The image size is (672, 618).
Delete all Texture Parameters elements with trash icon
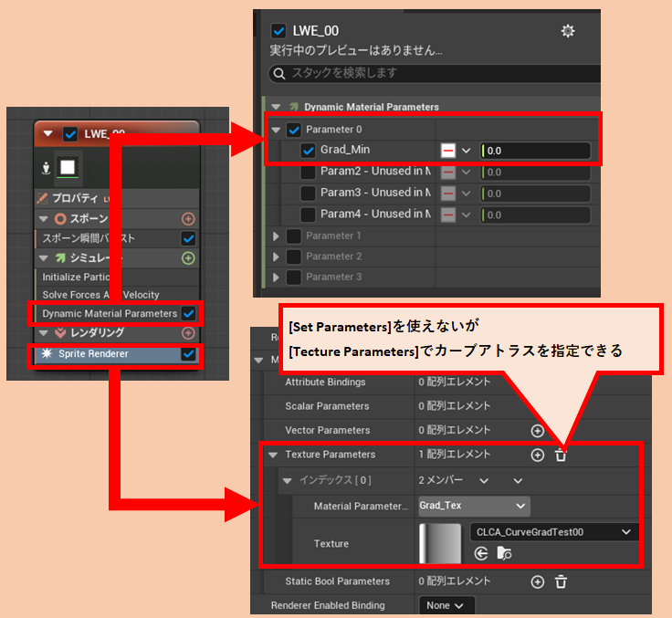pyautogui.click(x=561, y=455)
